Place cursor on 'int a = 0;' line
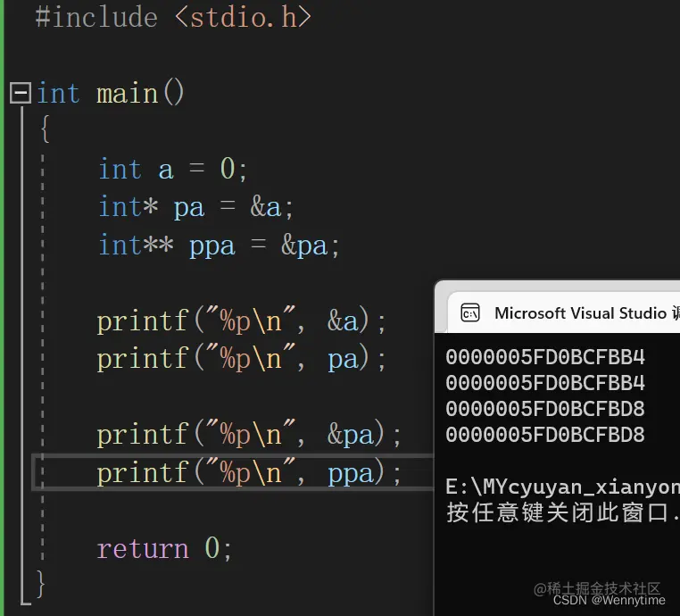Image resolution: width=680 pixels, height=616 pixels. pyautogui.click(x=172, y=169)
